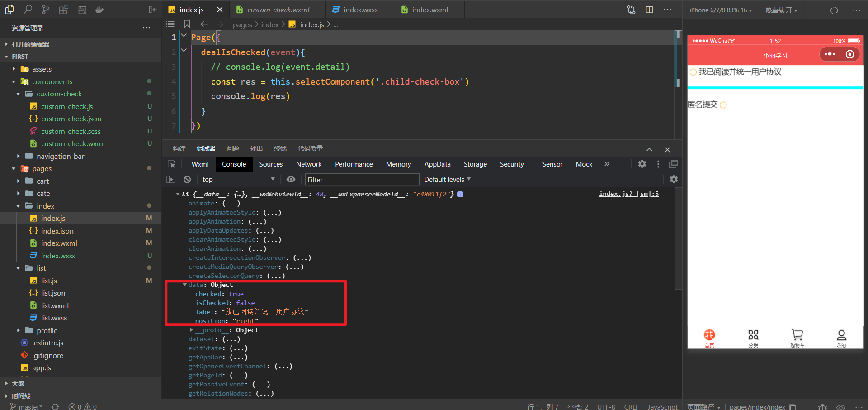Tap the 我的 profile tab in simulator
Viewport: 868px width, 410px height.
click(841, 338)
